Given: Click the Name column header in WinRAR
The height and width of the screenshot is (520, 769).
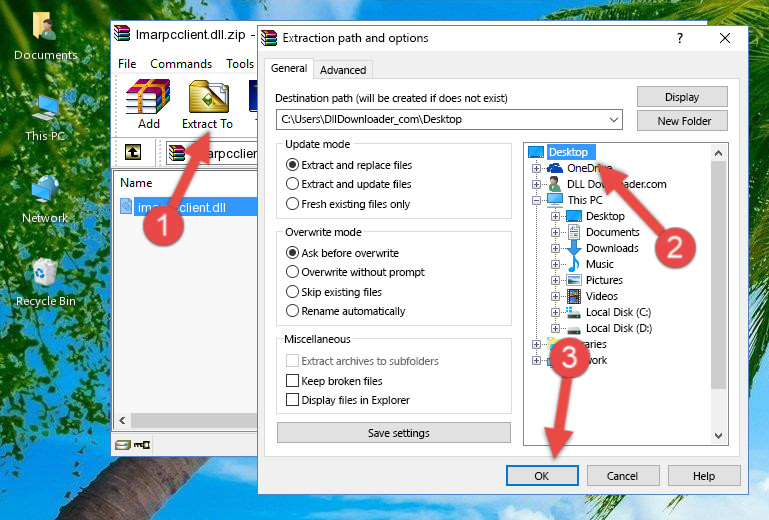Looking at the screenshot, I should pos(136,183).
